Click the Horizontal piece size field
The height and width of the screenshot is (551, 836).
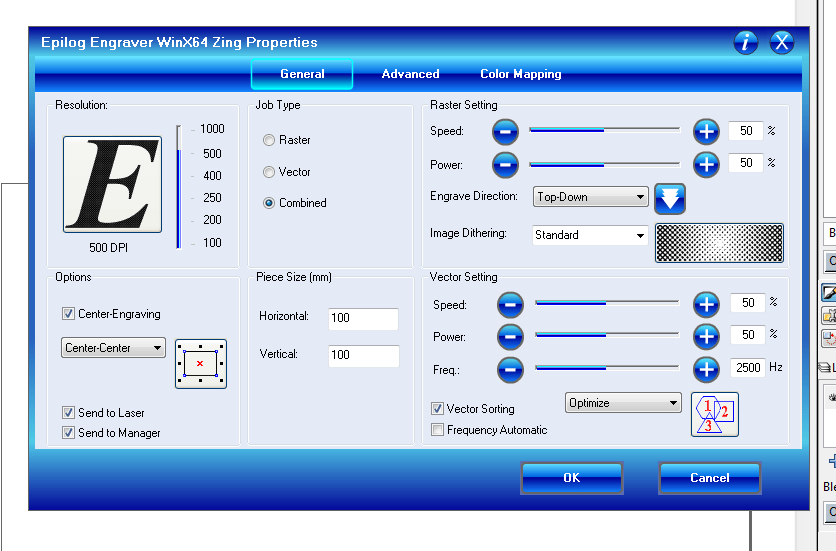(363, 318)
